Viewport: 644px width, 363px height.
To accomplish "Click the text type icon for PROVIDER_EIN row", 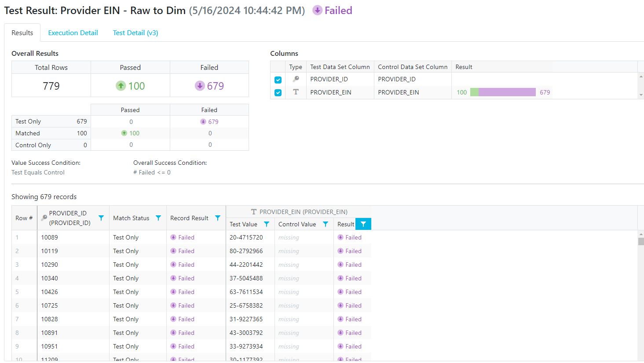I will [296, 92].
